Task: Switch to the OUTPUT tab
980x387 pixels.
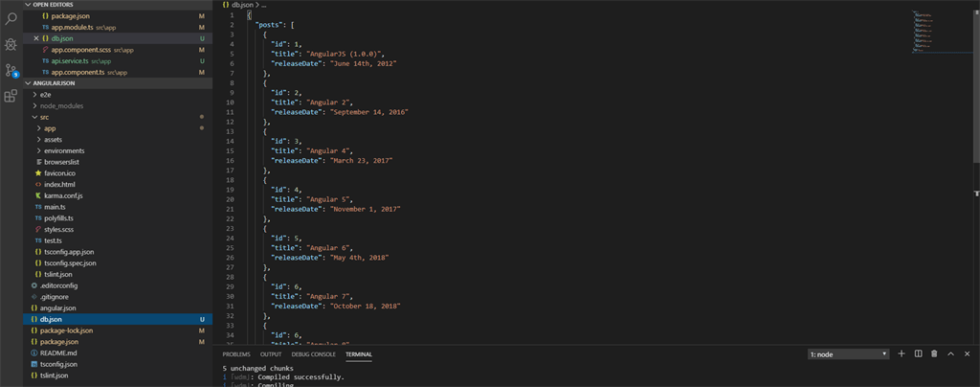Action: point(271,354)
